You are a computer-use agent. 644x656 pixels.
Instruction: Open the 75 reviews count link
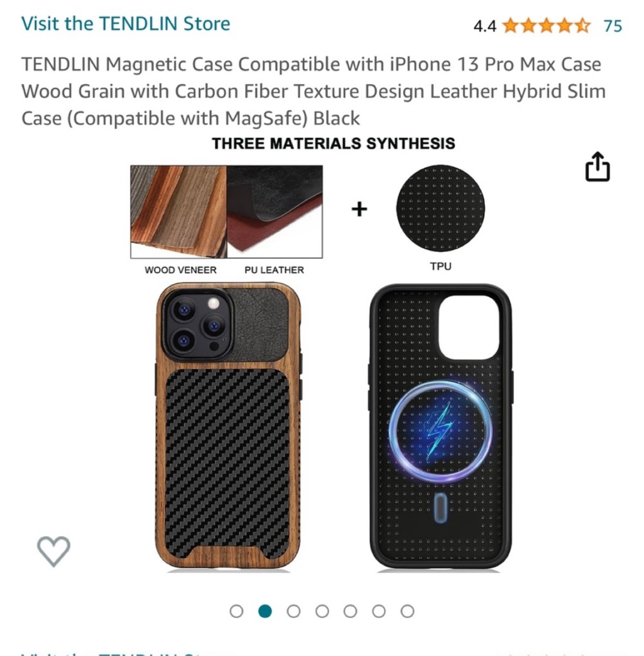click(x=613, y=26)
